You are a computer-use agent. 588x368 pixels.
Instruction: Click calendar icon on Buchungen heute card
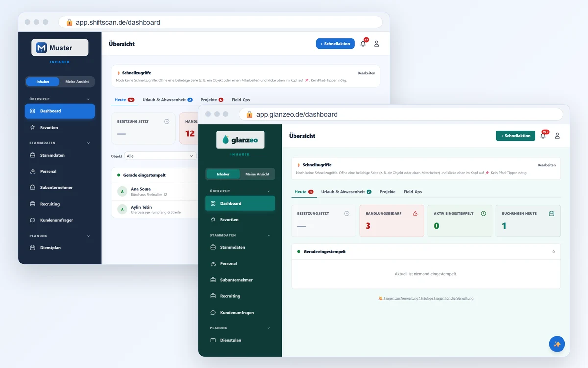[x=551, y=213]
